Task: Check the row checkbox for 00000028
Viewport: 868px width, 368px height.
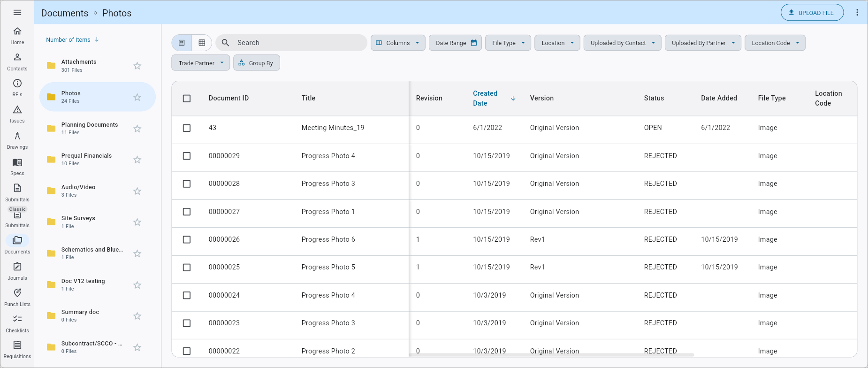Action: (x=187, y=184)
